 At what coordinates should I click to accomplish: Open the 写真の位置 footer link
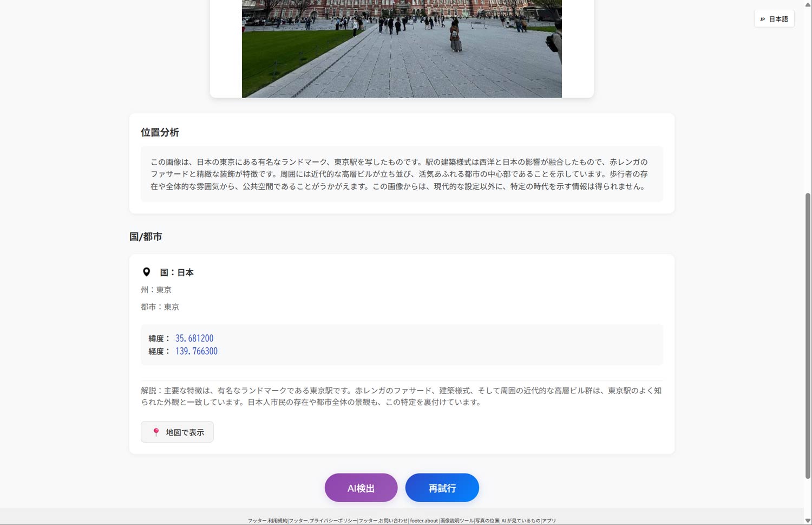click(x=487, y=521)
